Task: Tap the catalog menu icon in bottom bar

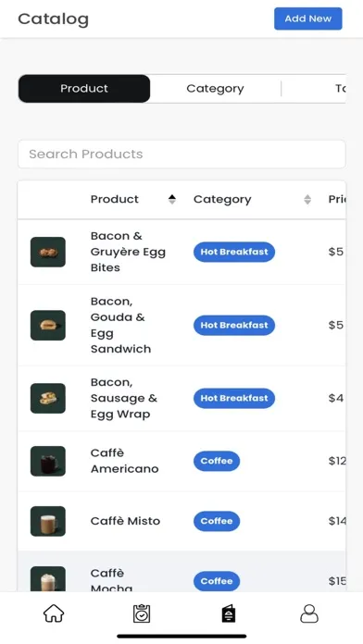Action: [x=229, y=614]
